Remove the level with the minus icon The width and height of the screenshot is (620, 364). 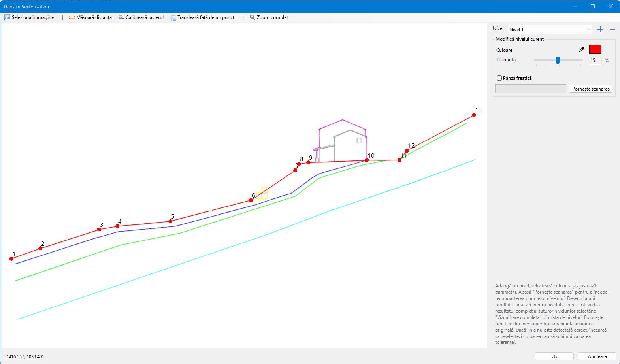612,29
